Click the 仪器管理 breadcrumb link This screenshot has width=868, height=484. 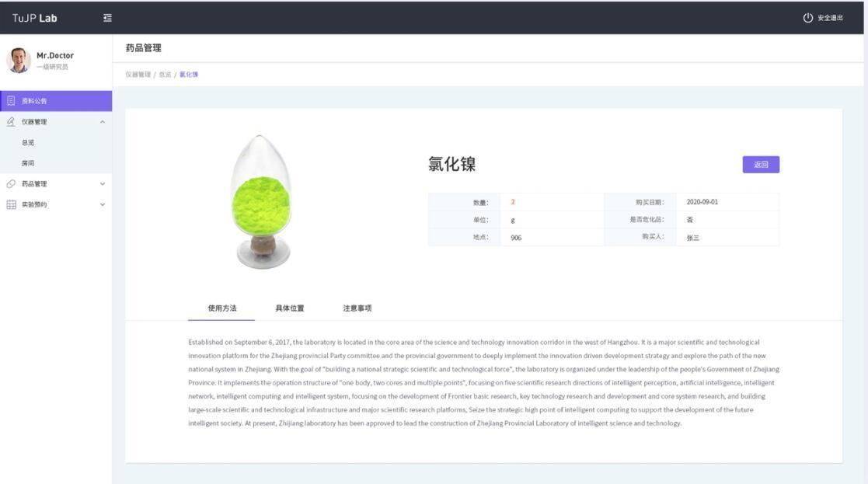coord(138,75)
